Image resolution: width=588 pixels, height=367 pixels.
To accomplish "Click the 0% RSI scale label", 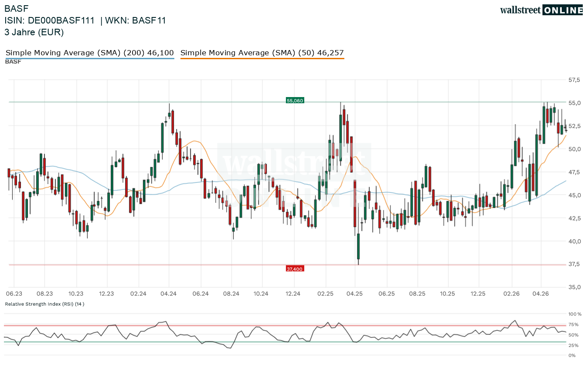I will (572, 356).
